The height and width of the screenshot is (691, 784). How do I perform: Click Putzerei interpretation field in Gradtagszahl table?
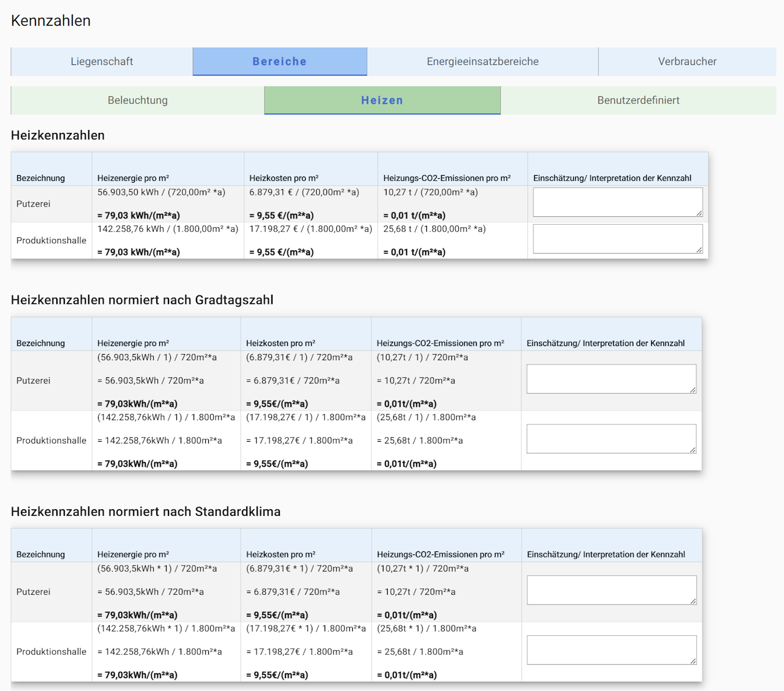[611, 379]
